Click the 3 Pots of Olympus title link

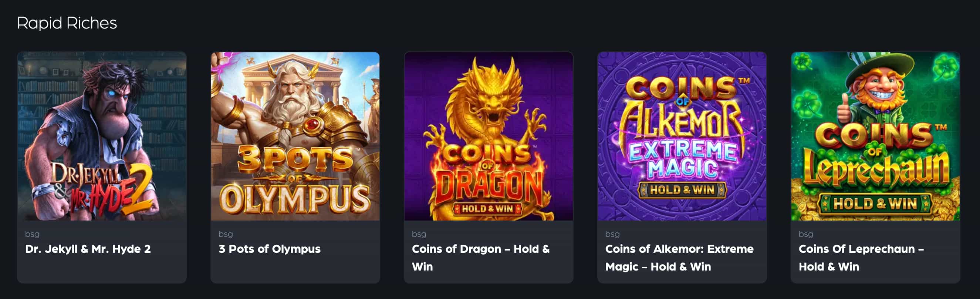click(269, 249)
